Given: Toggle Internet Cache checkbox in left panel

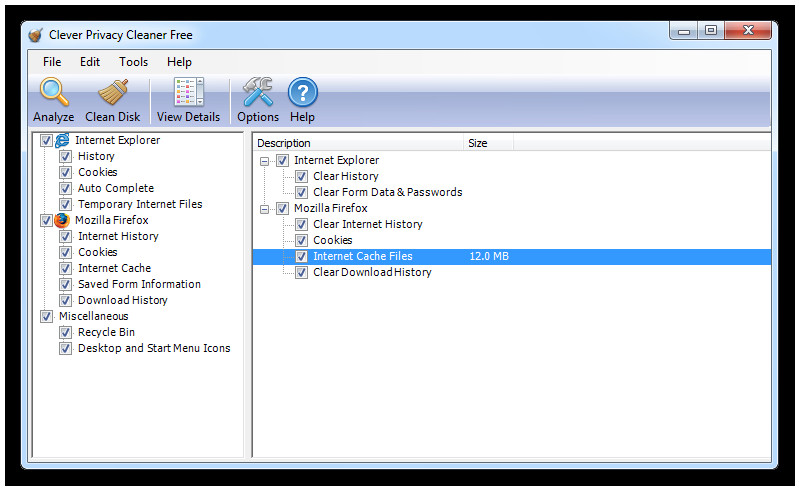Looking at the screenshot, I should (65, 268).
